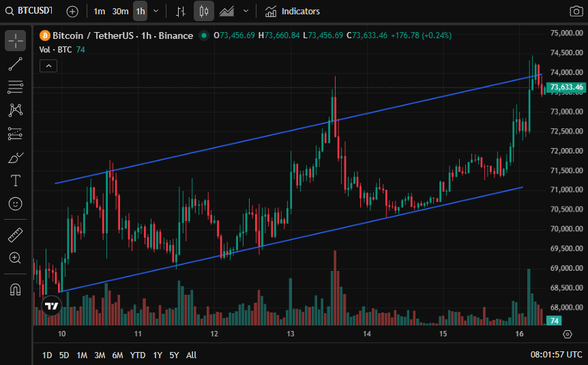The image size is (588, 365).
Task: Take a chart snapshot with the camera icon
Action: click(x=576, y=11)
